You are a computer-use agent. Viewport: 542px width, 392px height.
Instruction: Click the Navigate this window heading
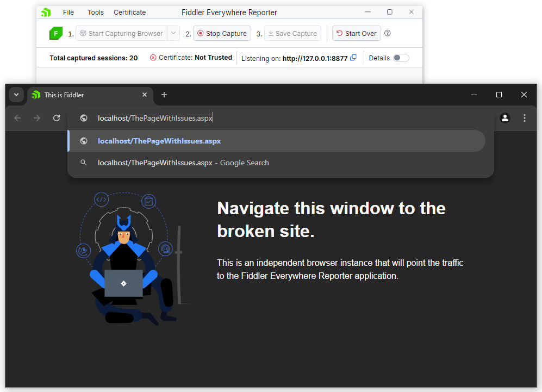click(331, 220)
